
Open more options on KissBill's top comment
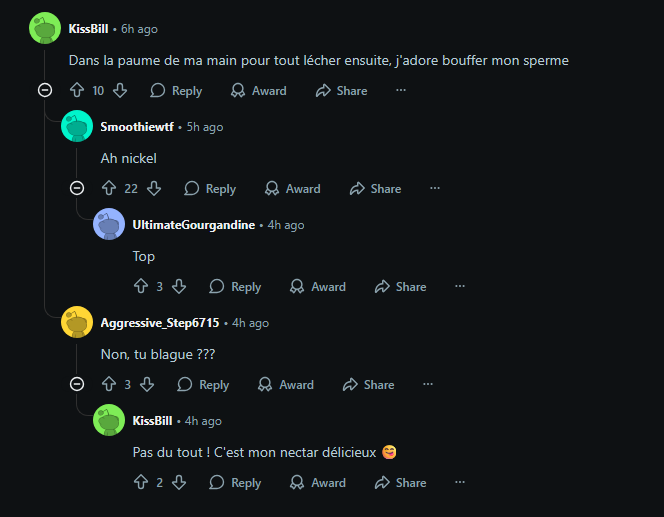401,91
